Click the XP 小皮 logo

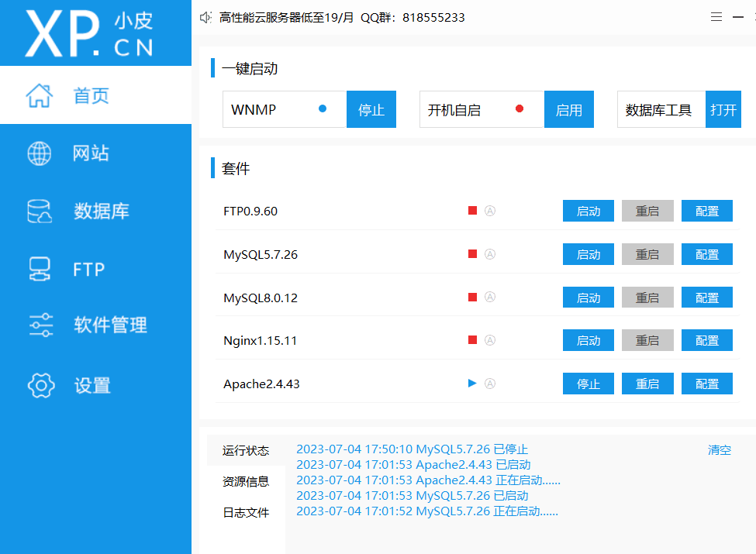click(x=90, y=33)
